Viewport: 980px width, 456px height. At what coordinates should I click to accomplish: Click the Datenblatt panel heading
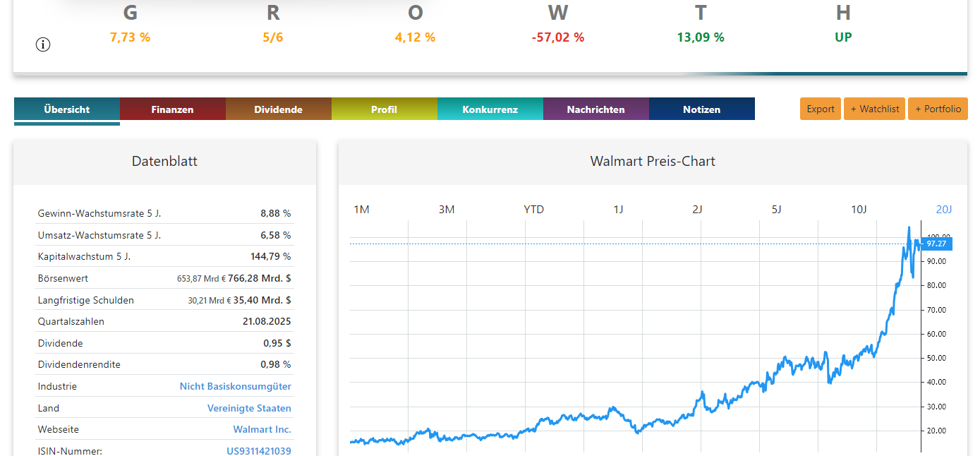[x=164, y=162]
